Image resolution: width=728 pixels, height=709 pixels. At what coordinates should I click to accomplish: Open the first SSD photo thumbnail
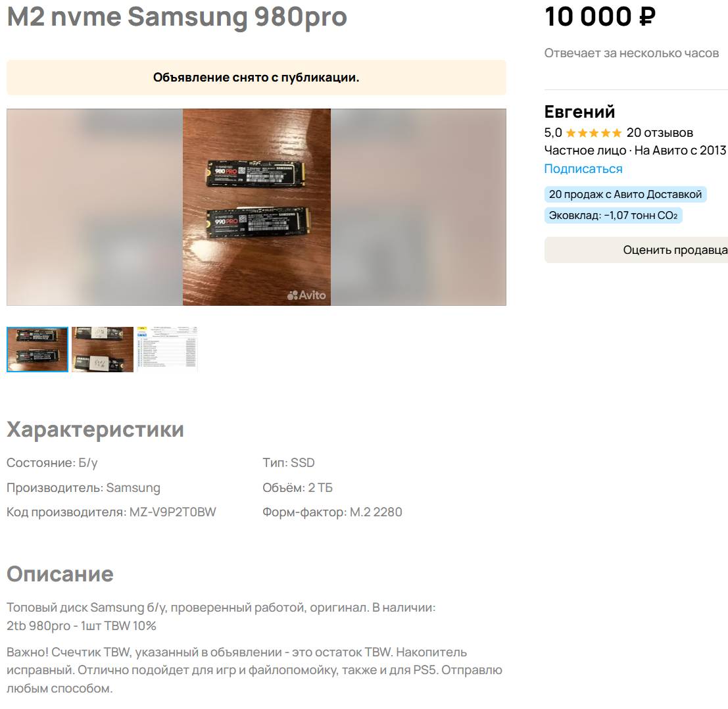37,349
